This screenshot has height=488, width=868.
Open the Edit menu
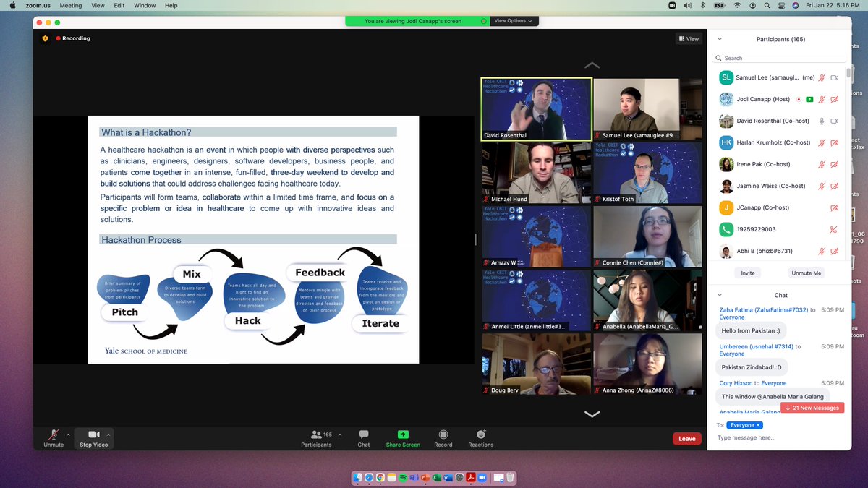[119, 5]
